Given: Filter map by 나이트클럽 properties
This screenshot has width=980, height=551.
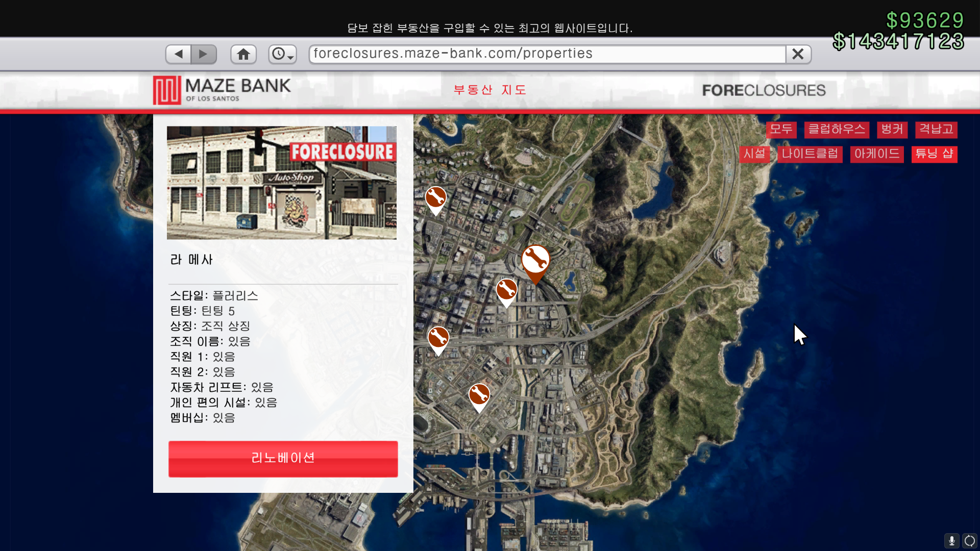Looking at the screenshot, I should point(810,154).
